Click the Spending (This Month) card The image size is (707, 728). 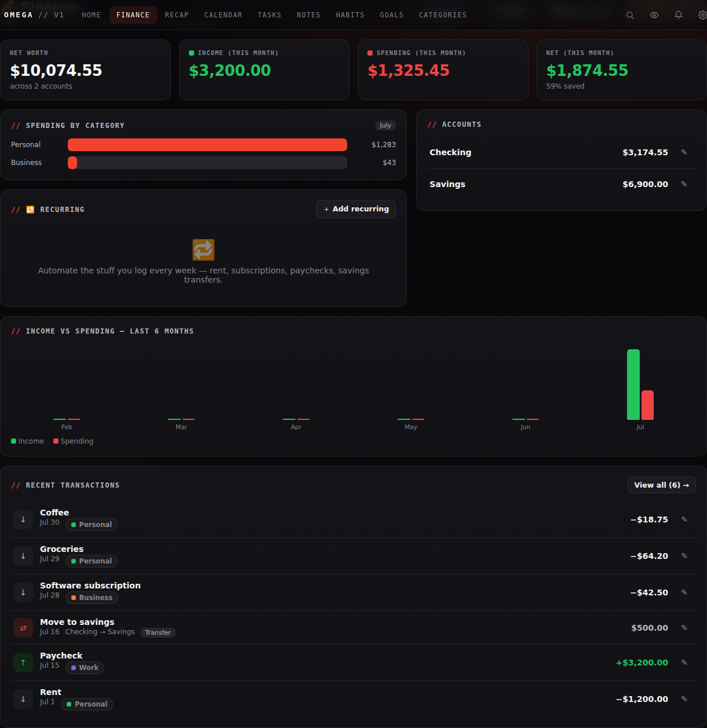443,69
